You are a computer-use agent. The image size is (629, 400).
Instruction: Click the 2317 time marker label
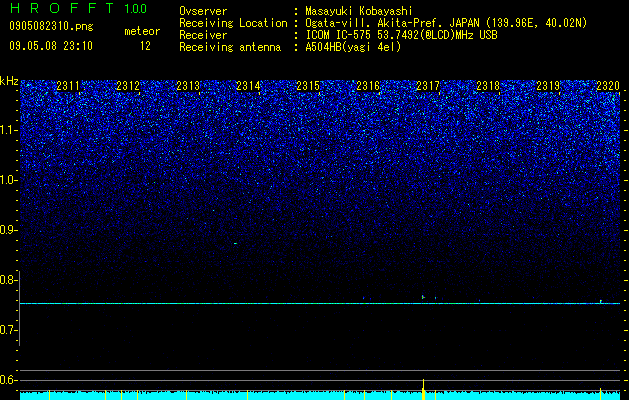point(428,86)
